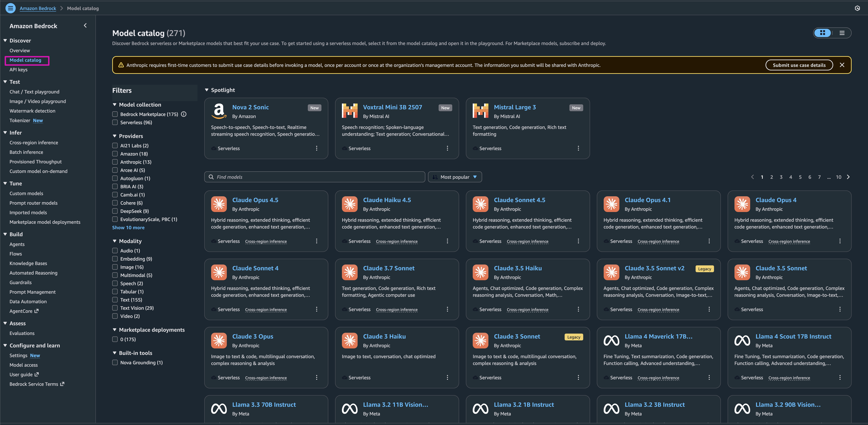
Task: Open Chat / Text playground in sidebar
Action: point(34,92)
